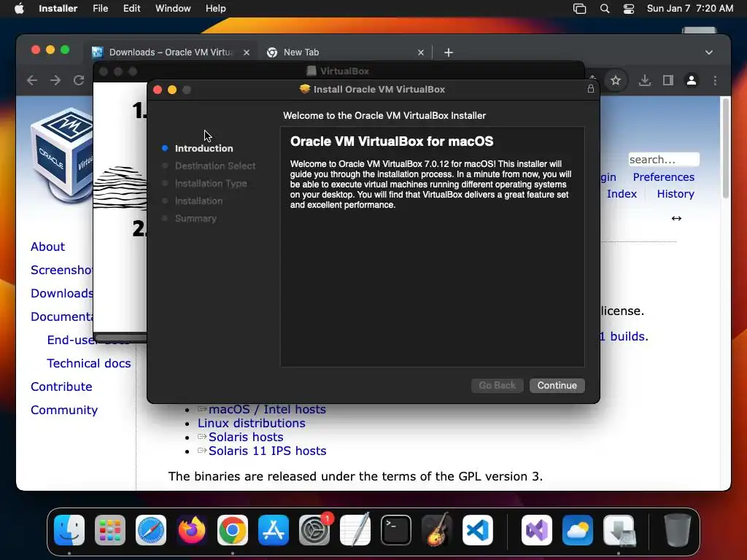
Task: Select the Downloads – Oracle VM VirtualBox tab
Action: click(x=171, y=52)
